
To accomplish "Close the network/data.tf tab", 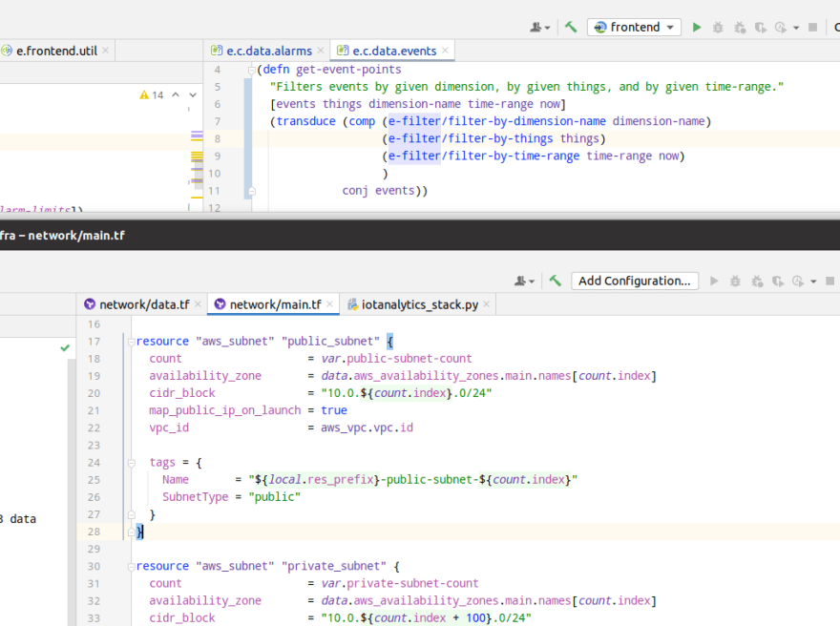I will pos(198,304).
